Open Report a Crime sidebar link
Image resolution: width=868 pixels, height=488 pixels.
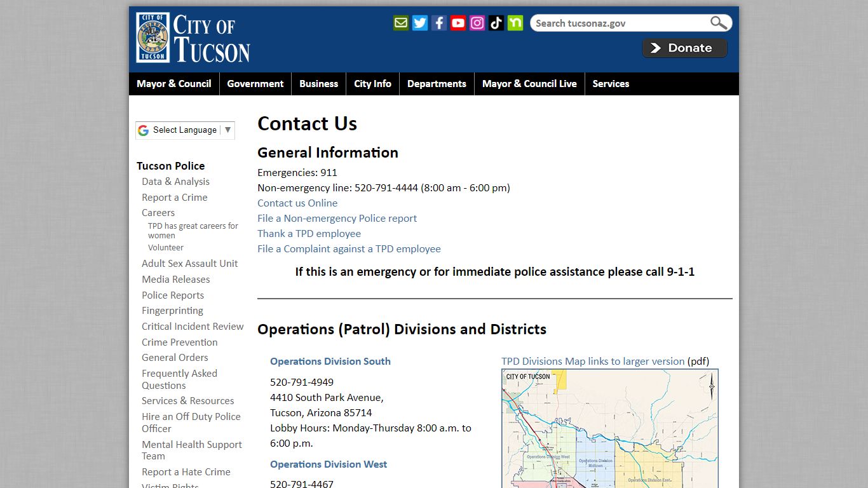[175, 198]
